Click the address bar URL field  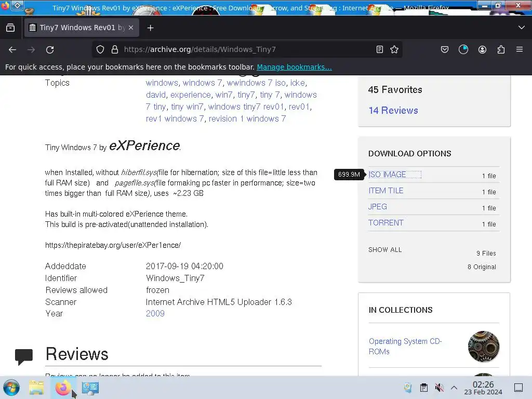pyautogui.click(x=248, y=49)
